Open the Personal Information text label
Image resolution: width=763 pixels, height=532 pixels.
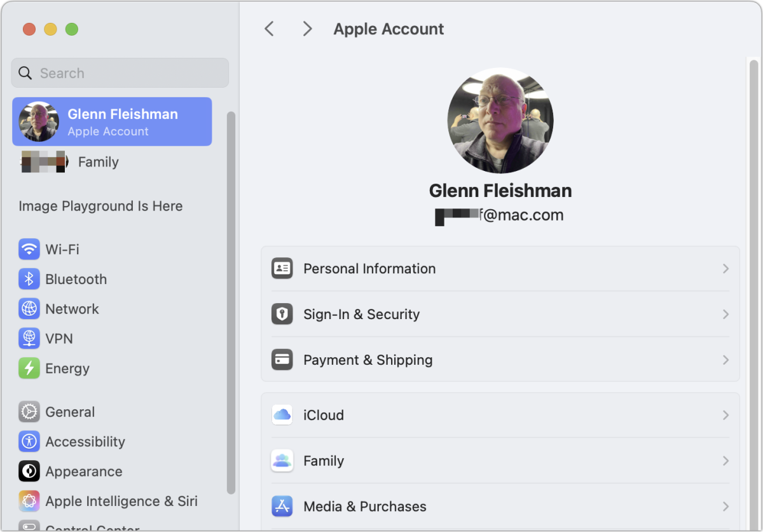pos(369,269)
